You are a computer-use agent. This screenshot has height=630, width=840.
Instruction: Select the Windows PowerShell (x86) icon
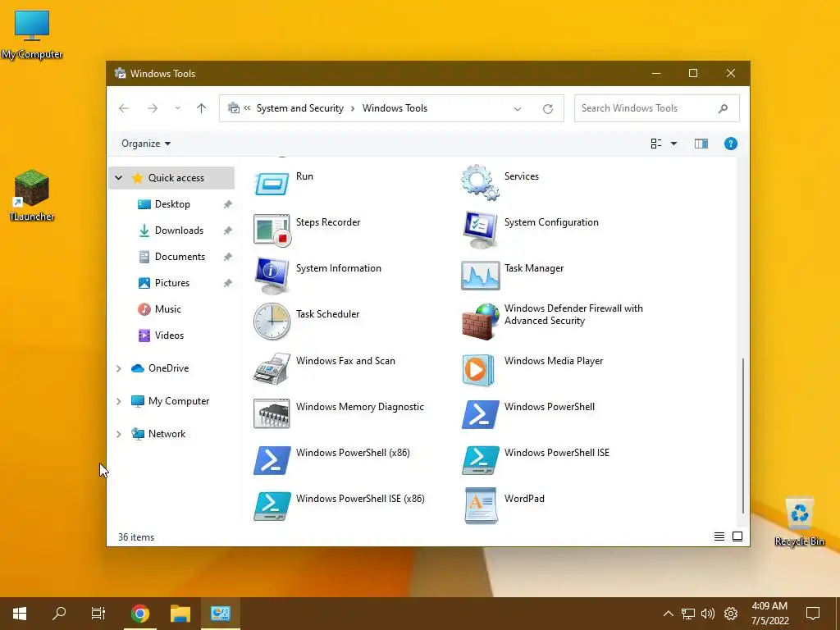pyautogui.click(x=272, y=460)
